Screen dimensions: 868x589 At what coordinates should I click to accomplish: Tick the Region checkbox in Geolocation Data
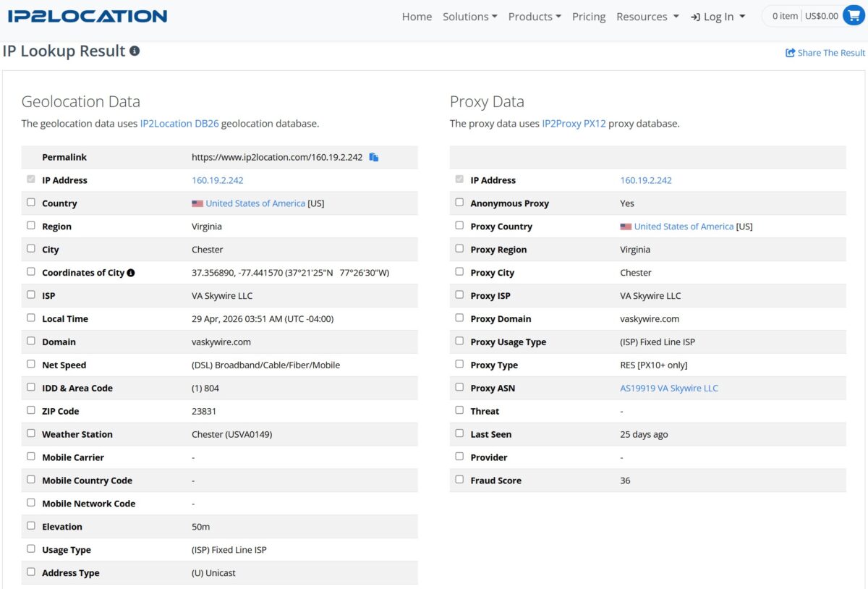click(x=31, y=226)
